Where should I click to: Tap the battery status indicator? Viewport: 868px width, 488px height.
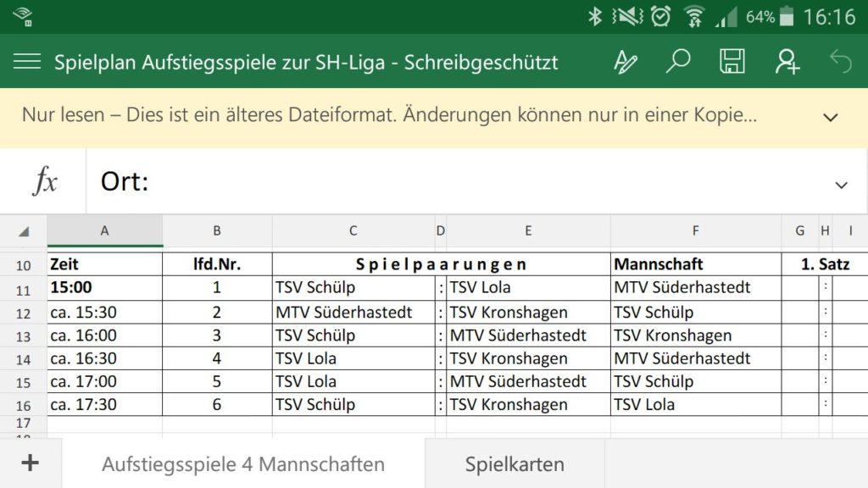coord(786,17)
